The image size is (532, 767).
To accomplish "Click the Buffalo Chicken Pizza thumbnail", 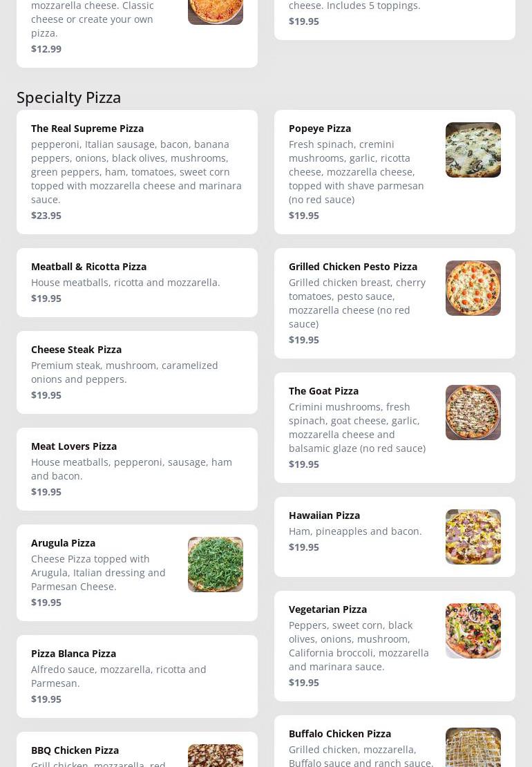I will [x=473, y=748].
